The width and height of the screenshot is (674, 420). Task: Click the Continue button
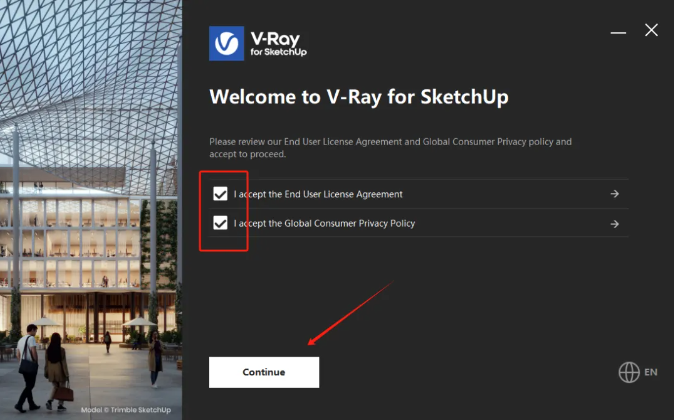click(264, 372)
